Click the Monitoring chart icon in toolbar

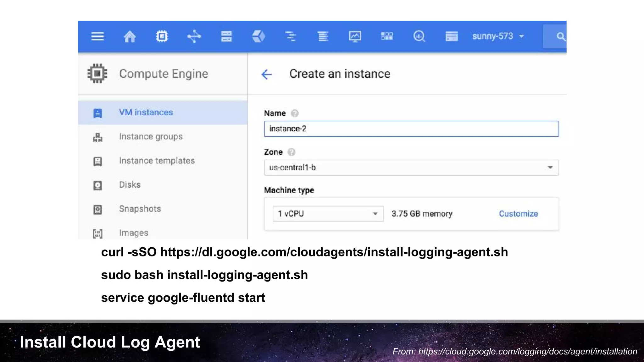355,36
